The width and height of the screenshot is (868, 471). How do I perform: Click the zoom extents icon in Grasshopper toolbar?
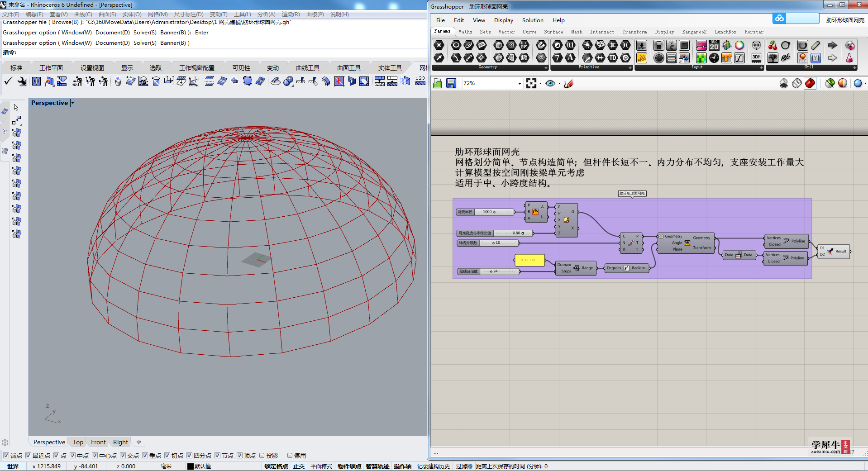pyautogui.click(x=531, y=83)
